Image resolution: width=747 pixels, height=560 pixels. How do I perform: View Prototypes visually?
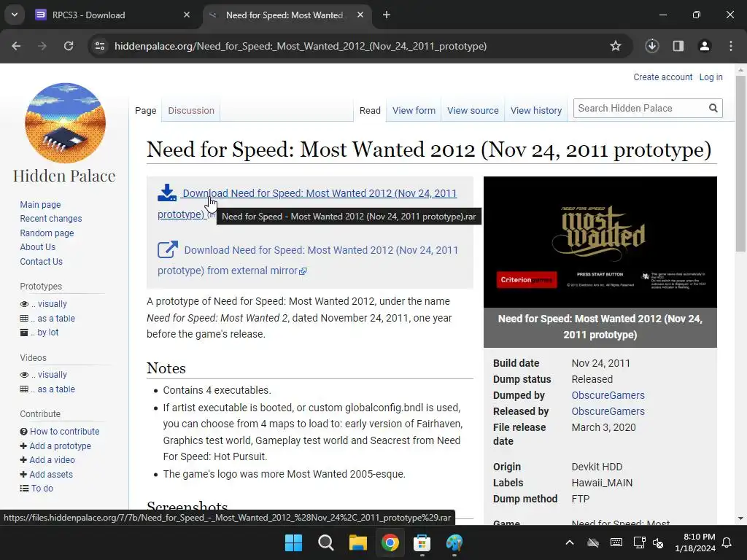click(52, 304)
